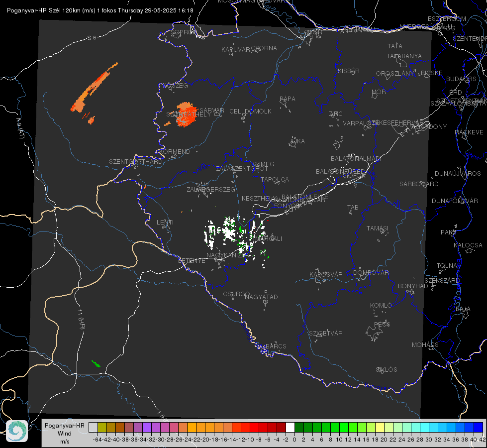
Task: Click the KÖRMEND city label
Action: point(175,152)
